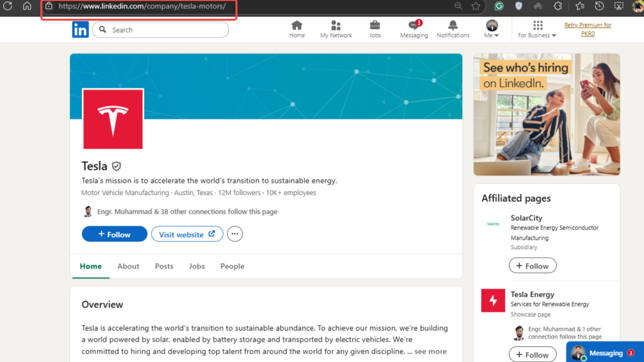Open the See who's hiring ad image
Screen dimensions: 644x362
[x=547, y=114]
